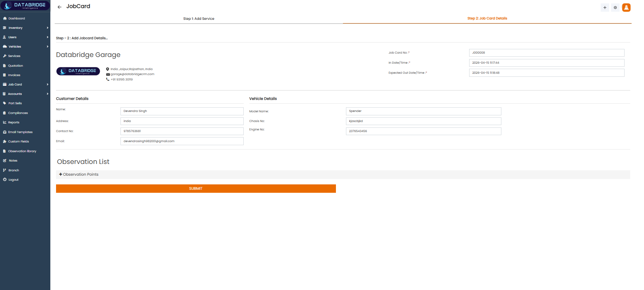
Task: Click the garage Databridge logo image
Action: tap(78, 71)
